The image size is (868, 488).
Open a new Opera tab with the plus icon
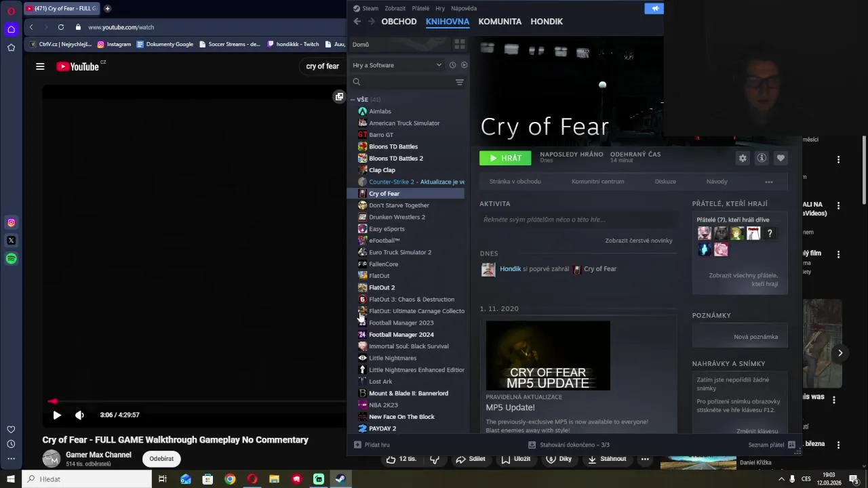coord(107,8)
